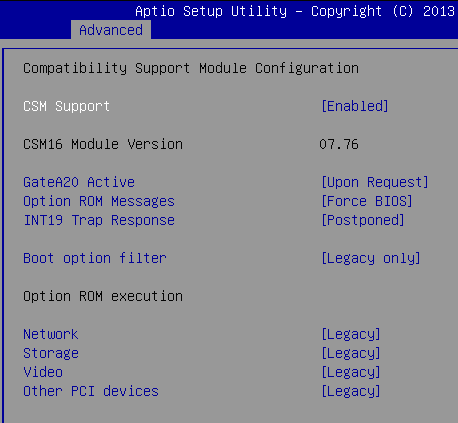Change Network's [Legacy] value
The image size is (458, 423).
pos(351,334)
